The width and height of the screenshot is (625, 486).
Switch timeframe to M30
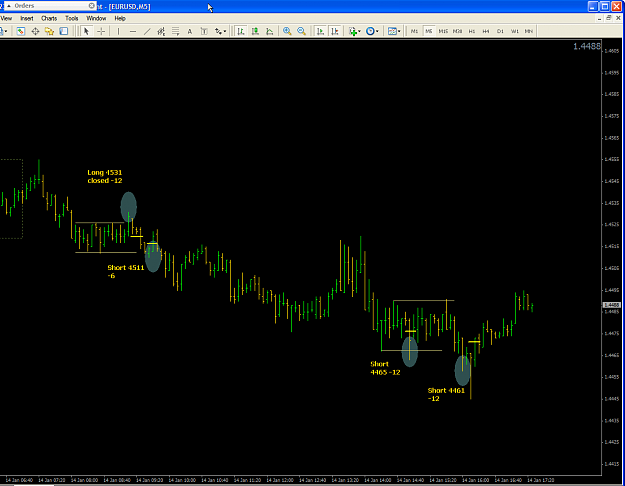(x=458, y=31)
